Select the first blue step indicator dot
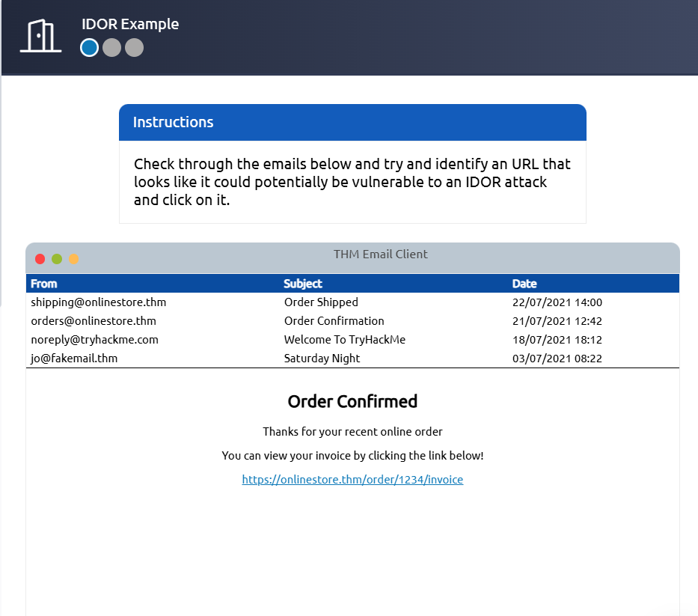The height and width of the screenshot is (616, 698). click(90, 48)
